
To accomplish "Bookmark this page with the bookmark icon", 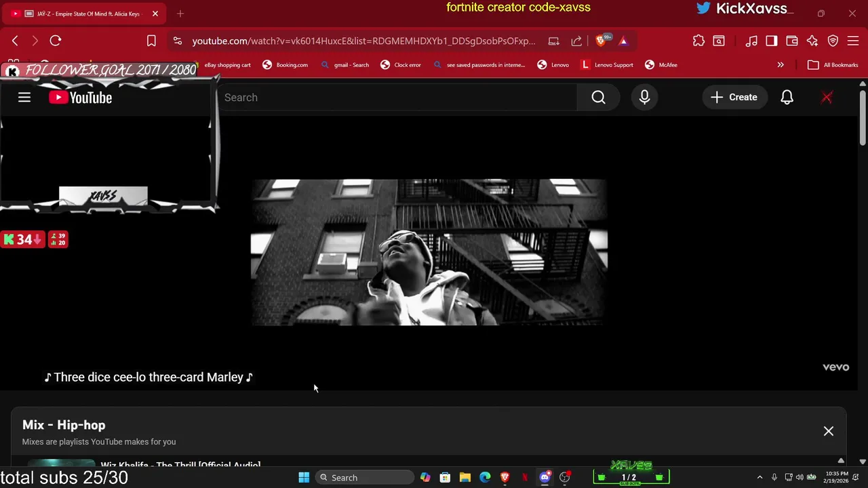I will click(x=151, y=41).
